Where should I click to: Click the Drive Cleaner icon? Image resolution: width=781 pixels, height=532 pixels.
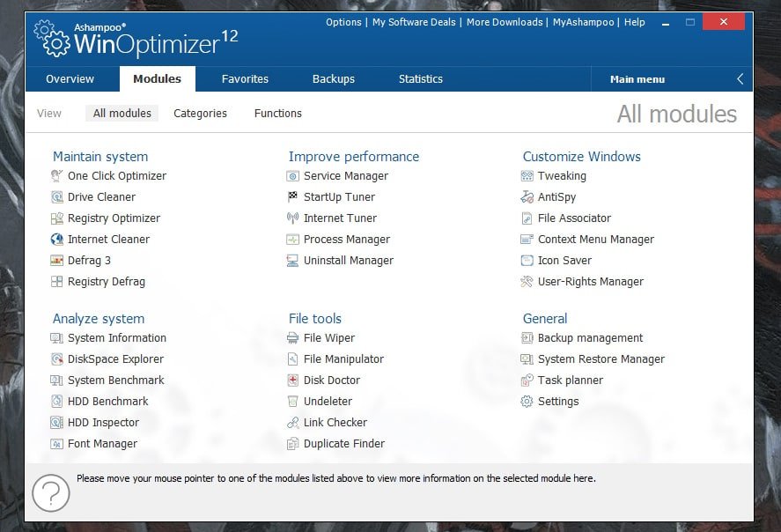tap(57, 197)
